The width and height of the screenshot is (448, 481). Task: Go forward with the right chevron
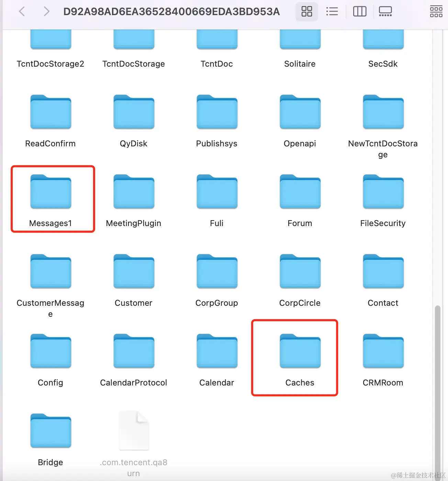pyautogui.click(x=46, y=11)
